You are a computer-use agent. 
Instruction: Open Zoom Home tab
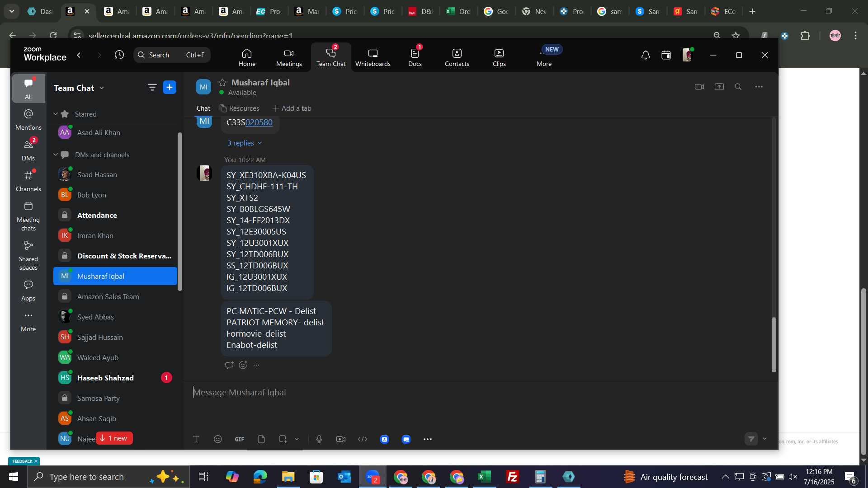(x=247, y=57)
